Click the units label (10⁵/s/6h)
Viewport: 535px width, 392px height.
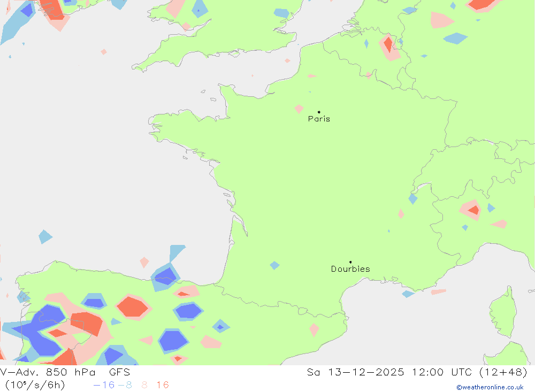[35, 385]
